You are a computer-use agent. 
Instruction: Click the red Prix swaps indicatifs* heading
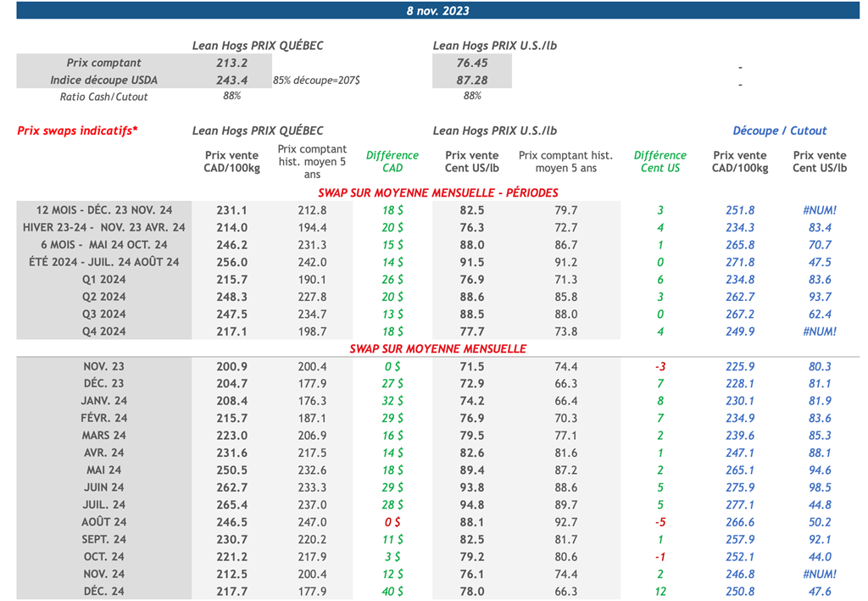click(x=77, y=131)
